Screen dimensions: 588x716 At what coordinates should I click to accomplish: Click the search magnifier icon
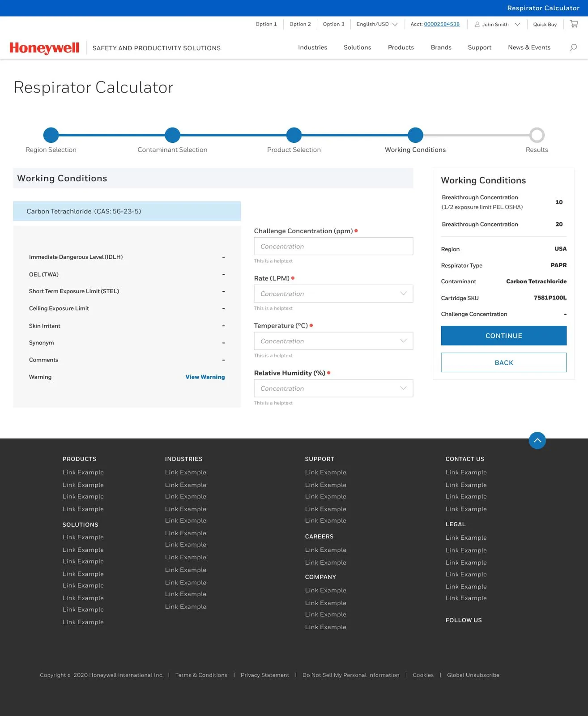(x=573, y=47)
